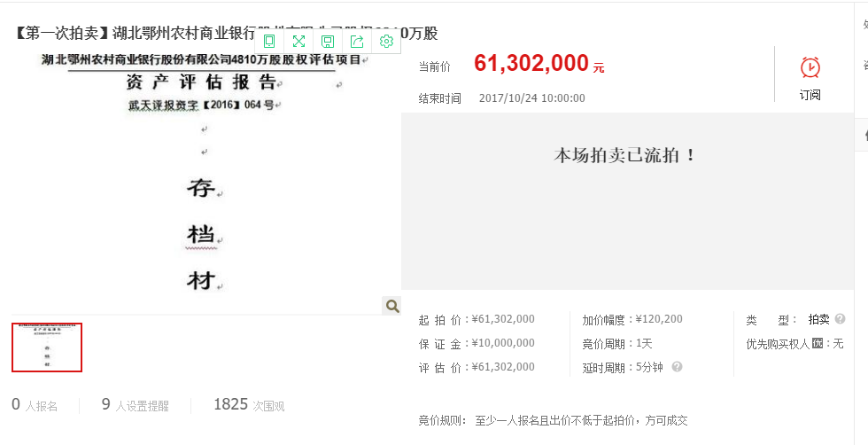Click the 优 priority buyer badge

[x=818, y=343]
